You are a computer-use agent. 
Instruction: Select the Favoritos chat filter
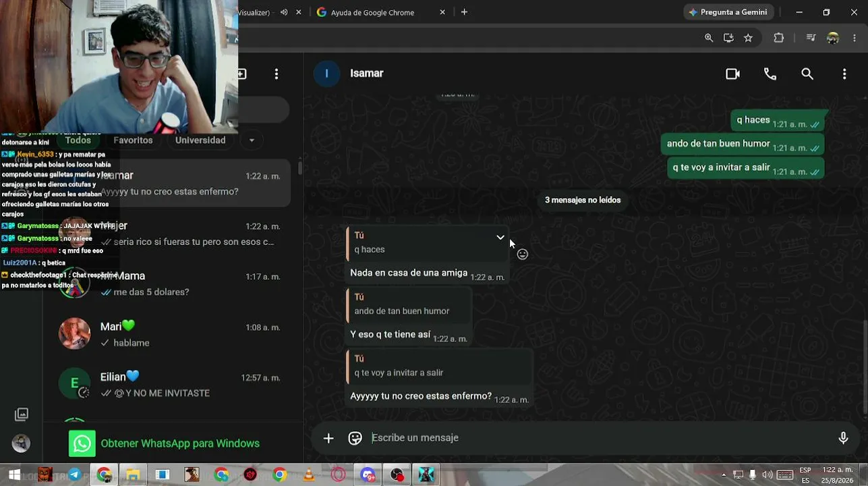point(133,140)
